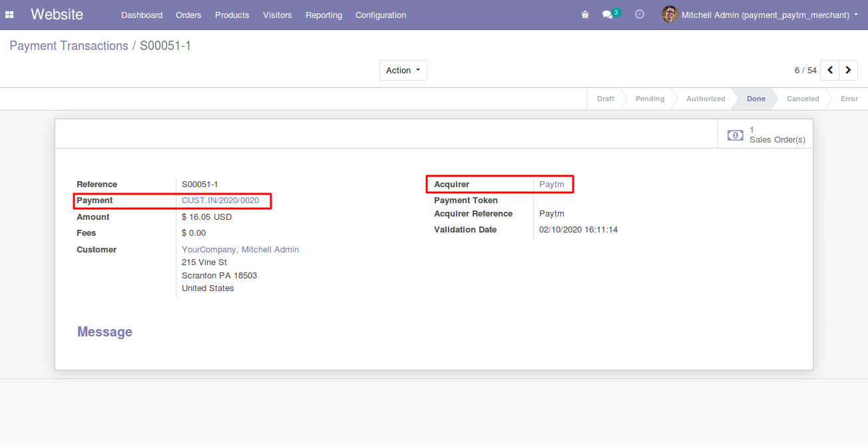Screen dimensions: 868x445
Task: Expand Mitchell Admin user menu
Action: point(759,15)
